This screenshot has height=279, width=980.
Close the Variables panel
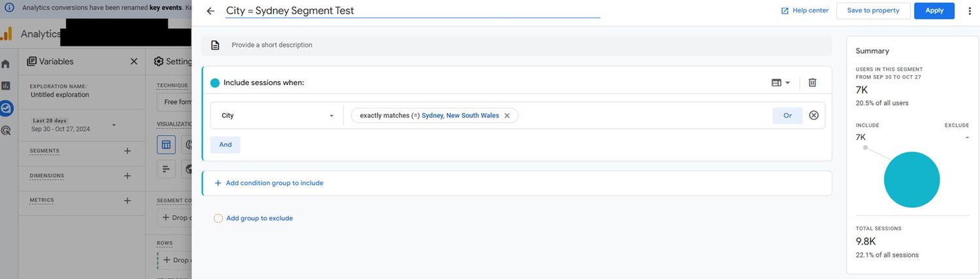(x=134, y=61)
